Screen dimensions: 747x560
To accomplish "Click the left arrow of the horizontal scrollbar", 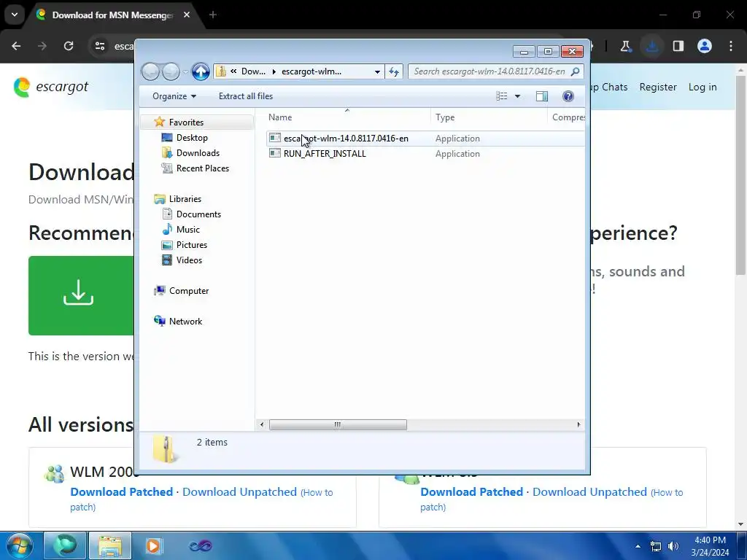I will 262,425.
